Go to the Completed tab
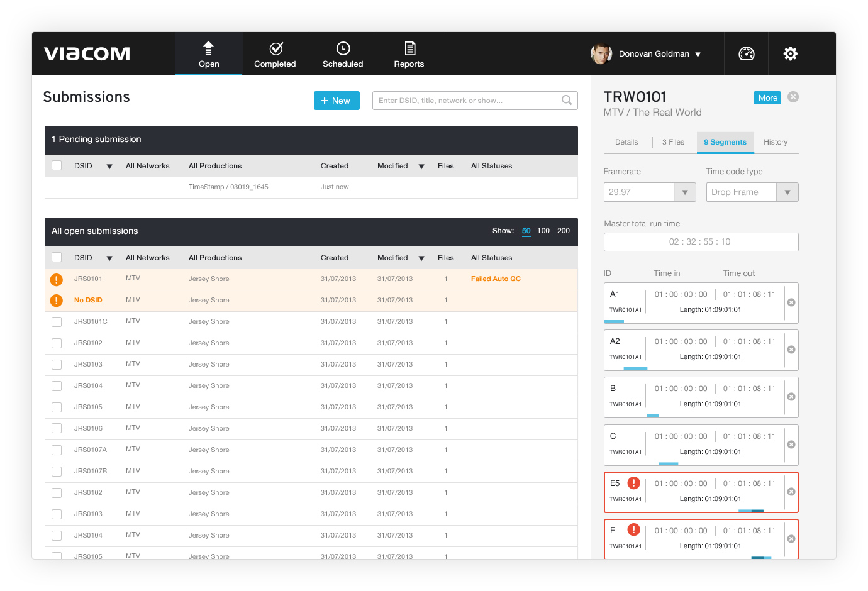The width and height of the screenshot is (868, 591). (275, 54)
